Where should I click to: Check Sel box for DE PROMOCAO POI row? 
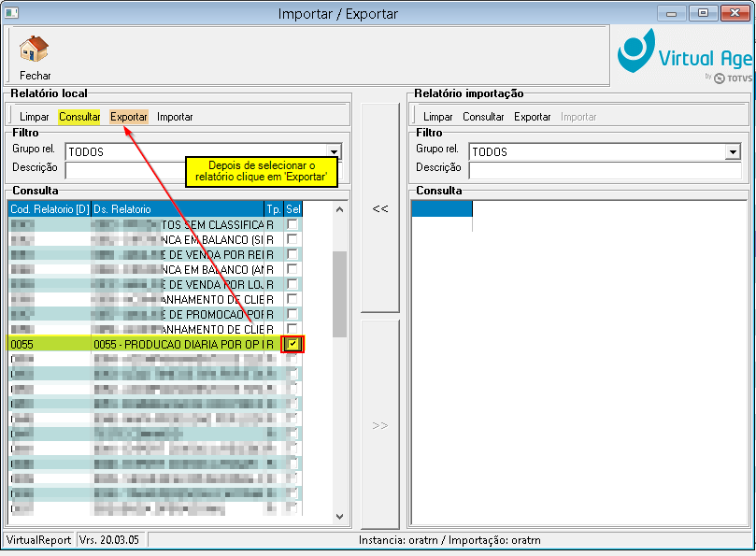pos(292,314)
